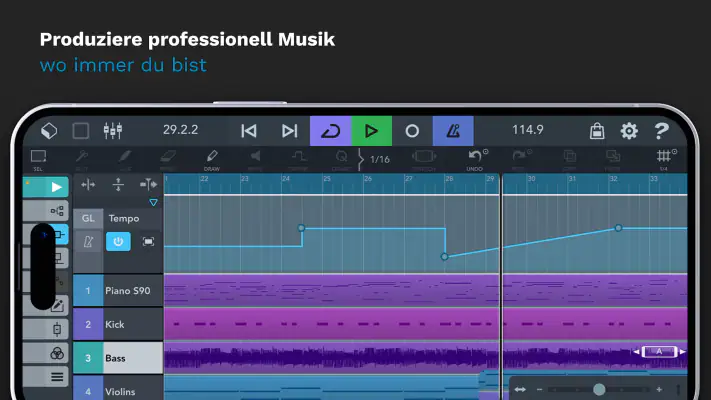Tap the A locator handle on Bass track
This screenshot has height=400, width=711.
pos(660,351)
